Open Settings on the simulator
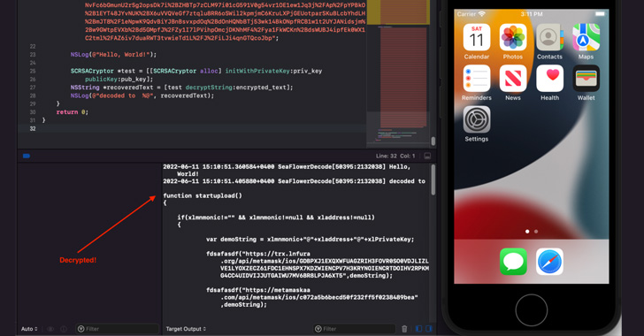Screen dimensions: 644x336 477,119
